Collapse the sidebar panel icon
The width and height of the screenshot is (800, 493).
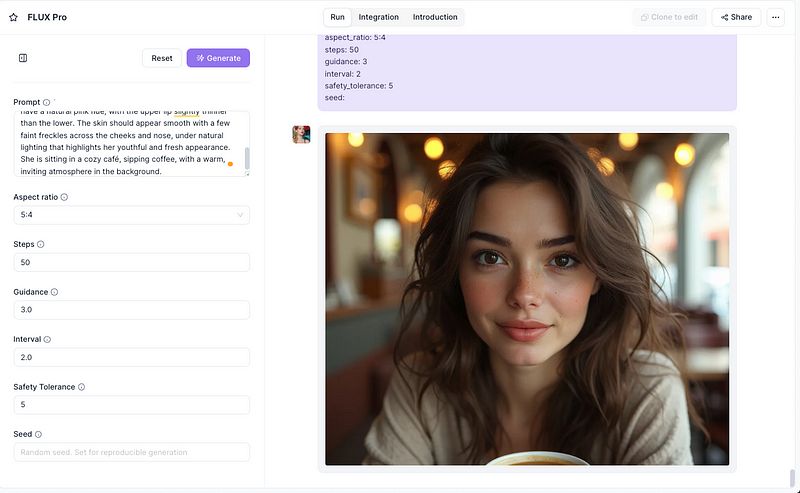(23, 58)
